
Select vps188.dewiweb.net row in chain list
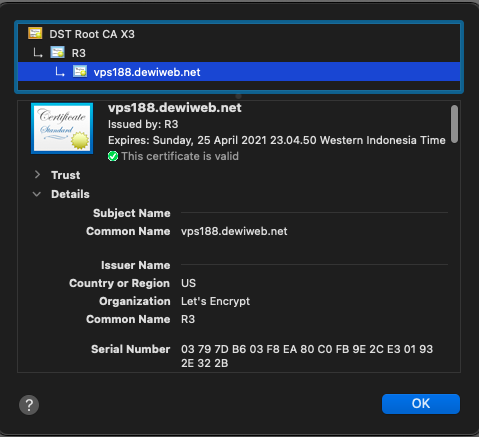[239, 72]
